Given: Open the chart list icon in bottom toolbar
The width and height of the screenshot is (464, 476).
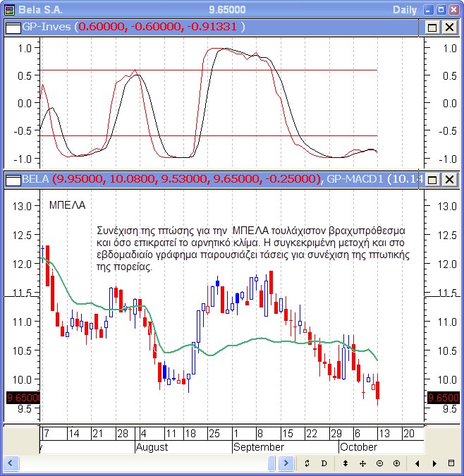Looking at the screenshot, I should tap(451, 463).
